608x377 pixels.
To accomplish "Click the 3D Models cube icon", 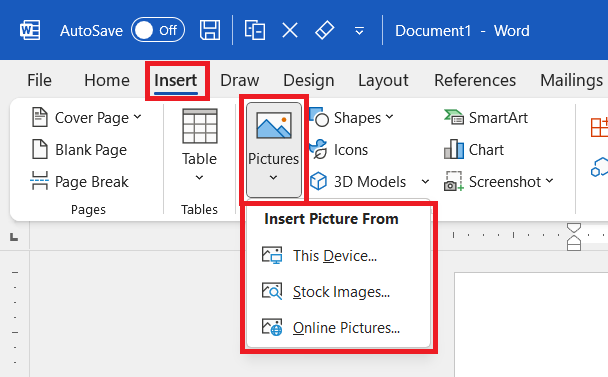I will (319, 181).
